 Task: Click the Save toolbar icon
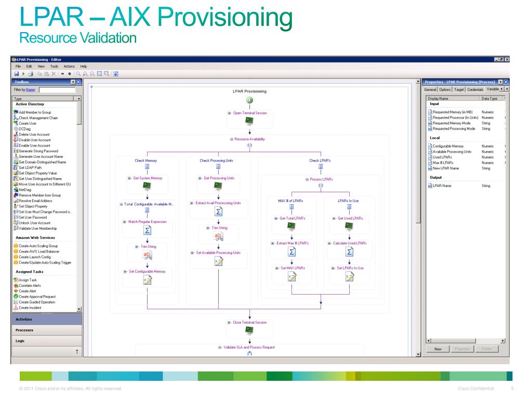(16, 74)
